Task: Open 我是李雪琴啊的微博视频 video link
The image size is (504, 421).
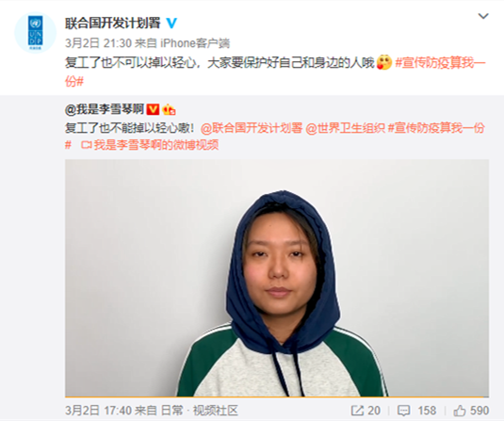Action: [150, 145]
